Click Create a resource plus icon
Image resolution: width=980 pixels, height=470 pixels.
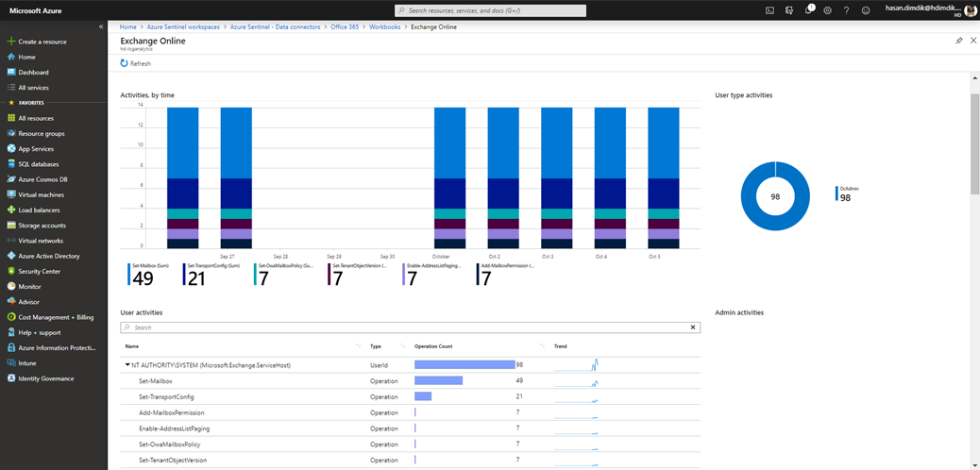pos(10,42)
